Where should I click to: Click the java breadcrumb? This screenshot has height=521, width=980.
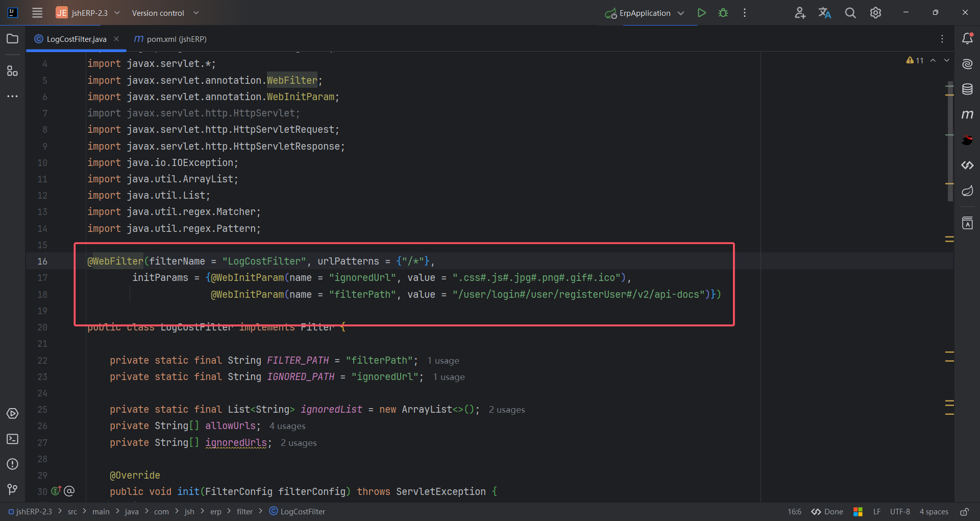point(132,511)
